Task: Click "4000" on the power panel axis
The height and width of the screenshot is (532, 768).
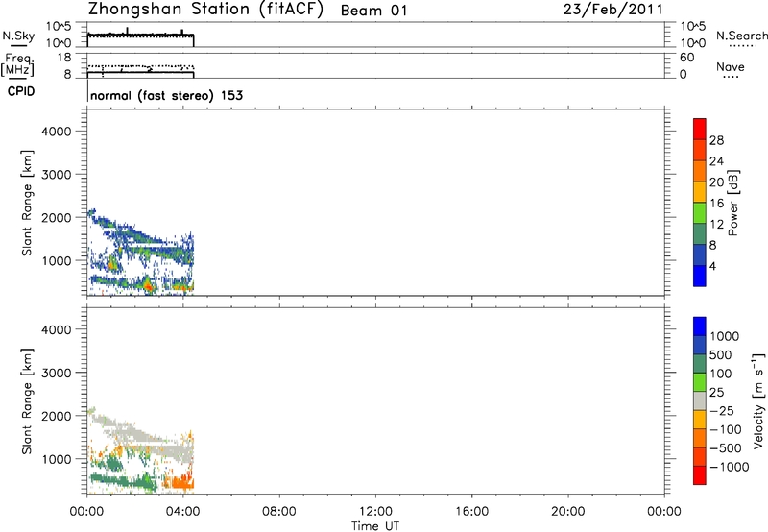Action: [57, 132]
